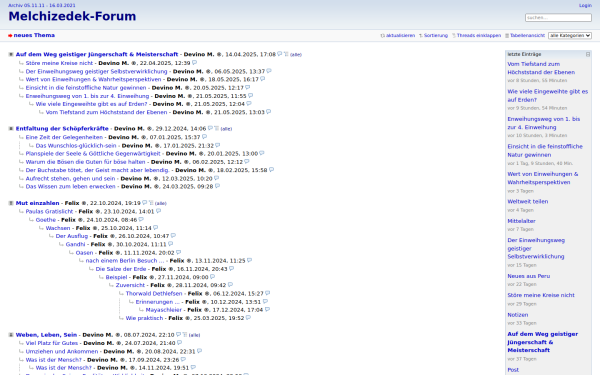
Task: Open 'Was ist der Mensch?' dated 17.09.2024
Action: (x=54, y=360)
